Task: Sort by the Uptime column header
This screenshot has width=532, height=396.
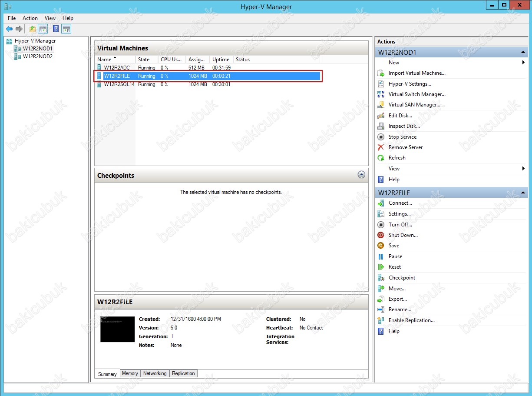Action: (221, 60)
